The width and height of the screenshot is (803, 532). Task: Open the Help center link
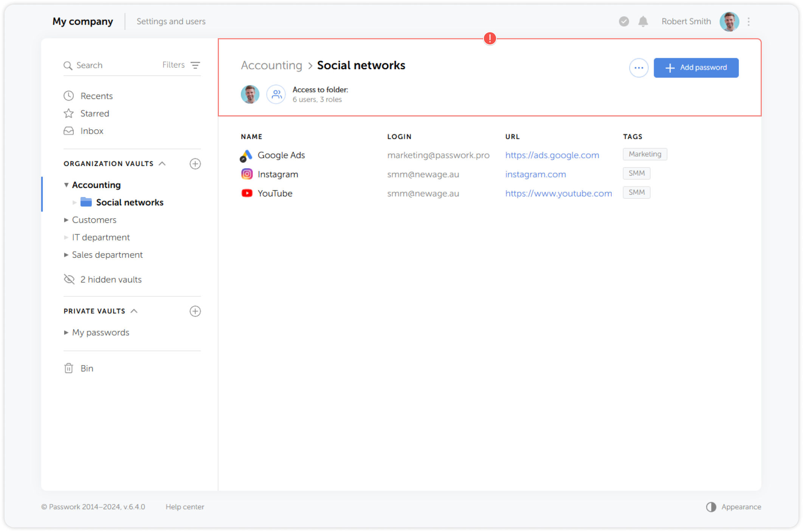185,507
